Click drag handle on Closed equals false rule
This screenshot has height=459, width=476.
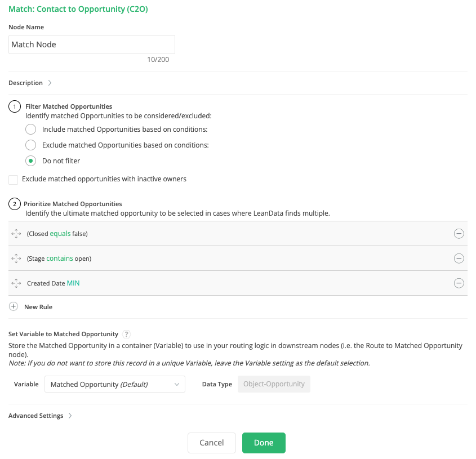(16, 234)
